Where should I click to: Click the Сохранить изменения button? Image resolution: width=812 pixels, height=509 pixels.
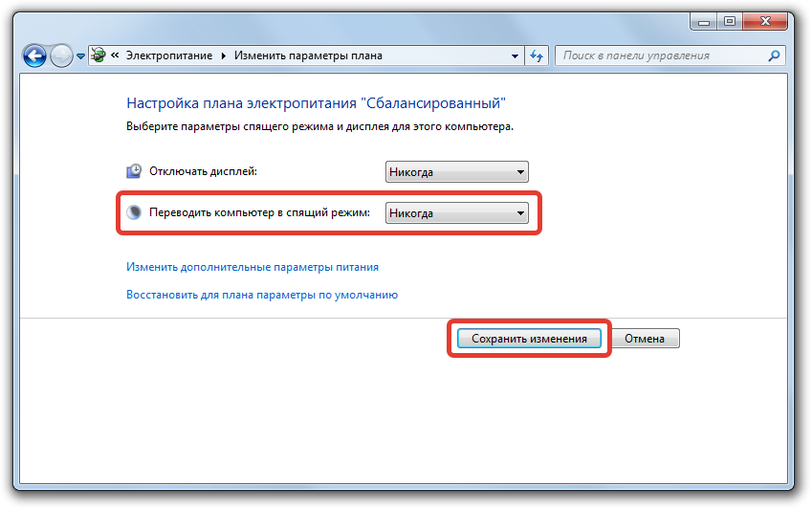point(529,338)
